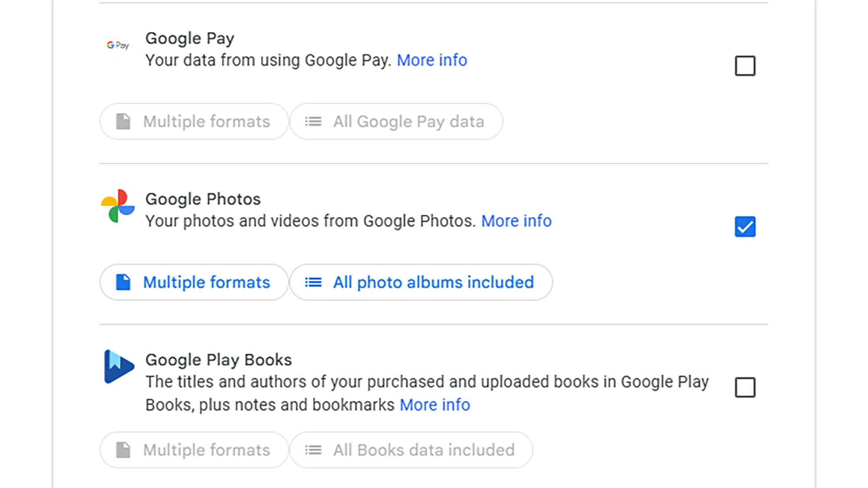868x488 pixels.
Task: Click the document icon in Google Pay's Multiple formats chip
Action: pyautogui.click(x=124, y=121)
